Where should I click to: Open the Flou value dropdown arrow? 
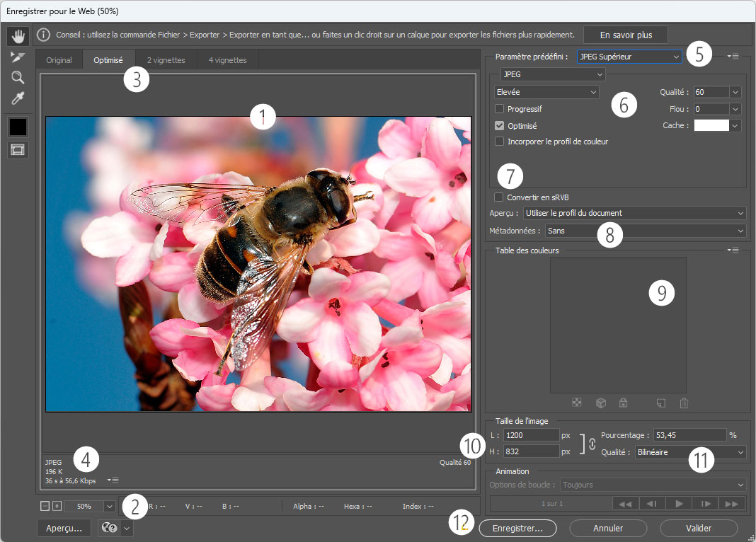[x=735, y=109]
